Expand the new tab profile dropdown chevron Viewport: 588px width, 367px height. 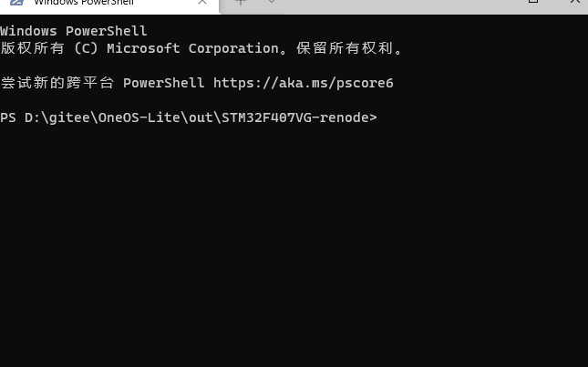point(271,3)
